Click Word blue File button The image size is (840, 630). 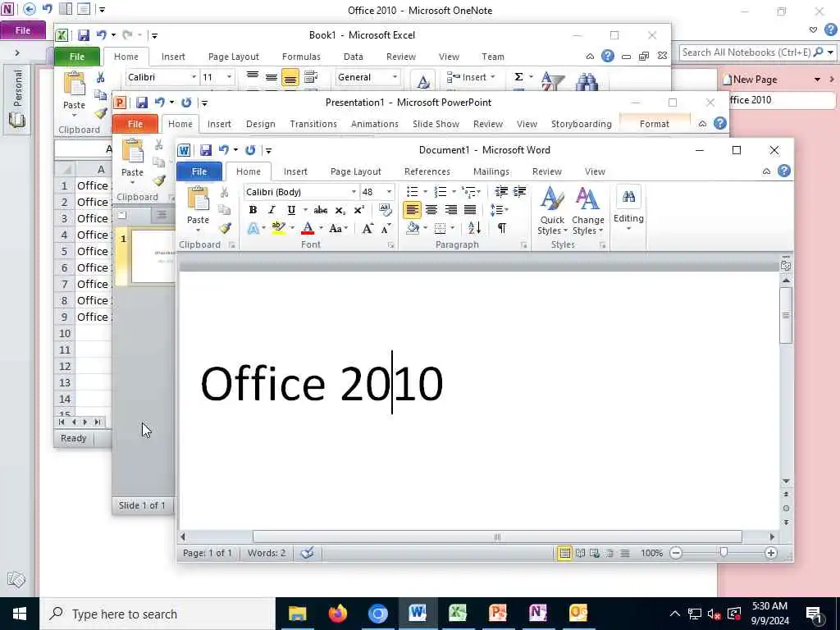(199, 171)
